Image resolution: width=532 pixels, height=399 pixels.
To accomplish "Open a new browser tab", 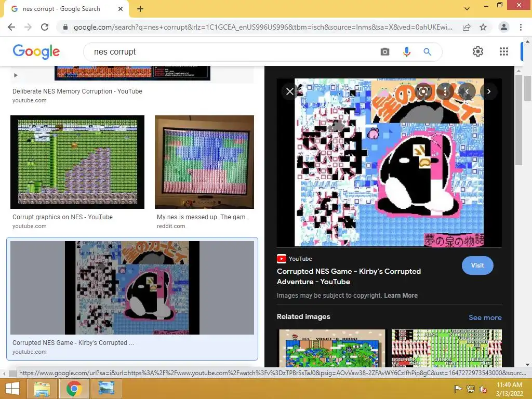I will [x=140, y=9].
